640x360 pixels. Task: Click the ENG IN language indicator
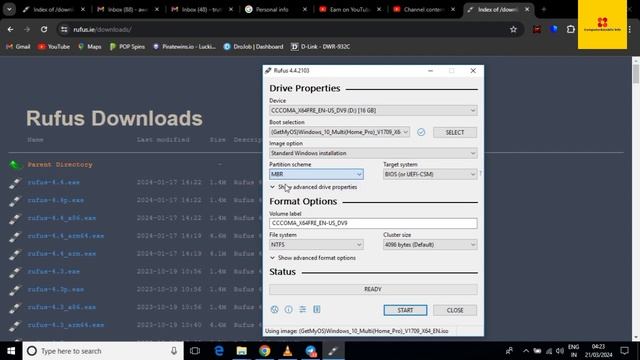coord(573,351)
